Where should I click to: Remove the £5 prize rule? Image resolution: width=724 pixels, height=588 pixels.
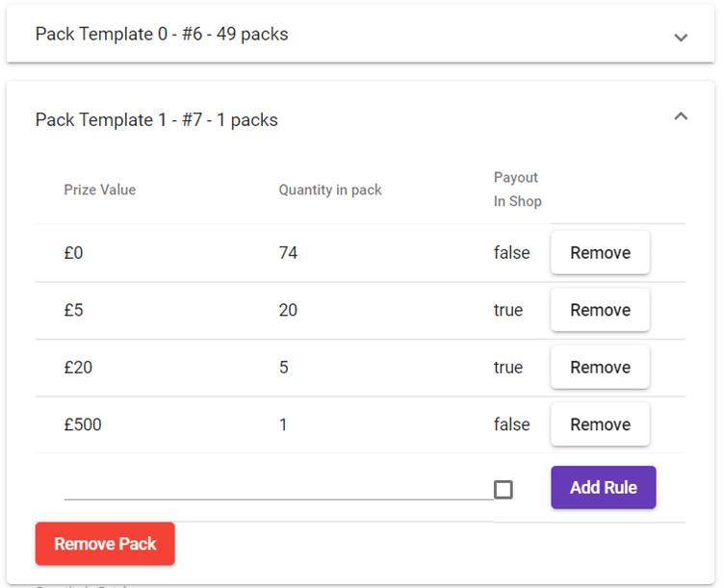pyautogui.click(x=600, y=310)
